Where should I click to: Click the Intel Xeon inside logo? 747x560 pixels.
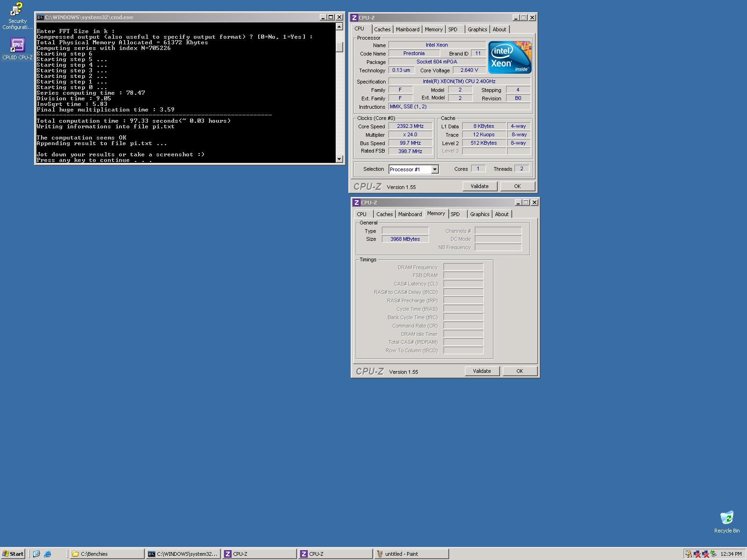tap(510, 57)
